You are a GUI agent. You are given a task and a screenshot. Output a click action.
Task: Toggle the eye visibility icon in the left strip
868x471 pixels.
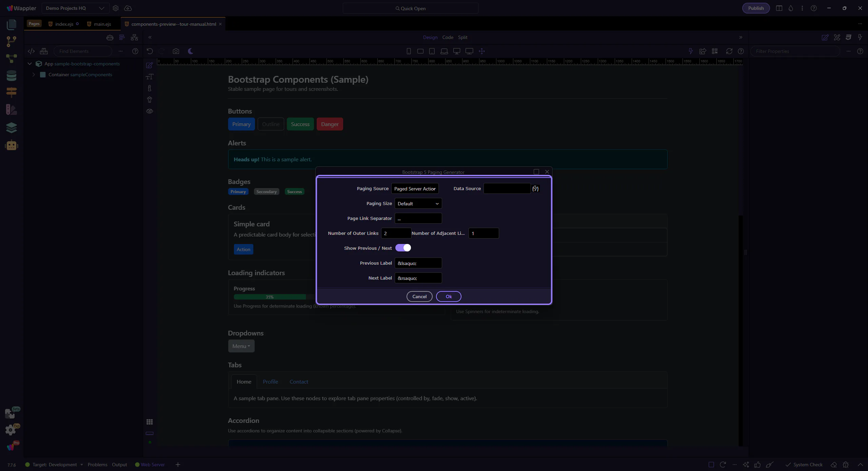coord(150,111)
